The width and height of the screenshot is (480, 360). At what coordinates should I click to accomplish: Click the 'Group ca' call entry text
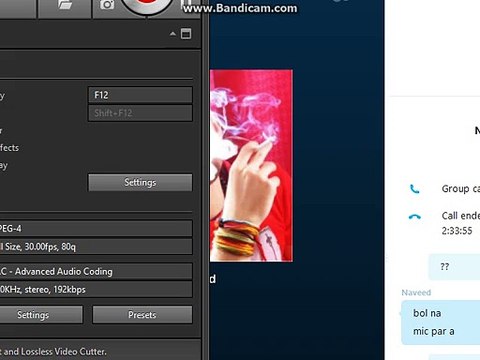pyautogui.click(x=461, y=189)
